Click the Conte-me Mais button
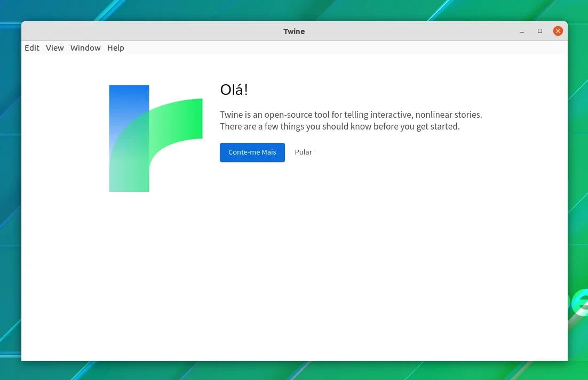588x380 pixels. pyautogui.click(x=252, y=152)
